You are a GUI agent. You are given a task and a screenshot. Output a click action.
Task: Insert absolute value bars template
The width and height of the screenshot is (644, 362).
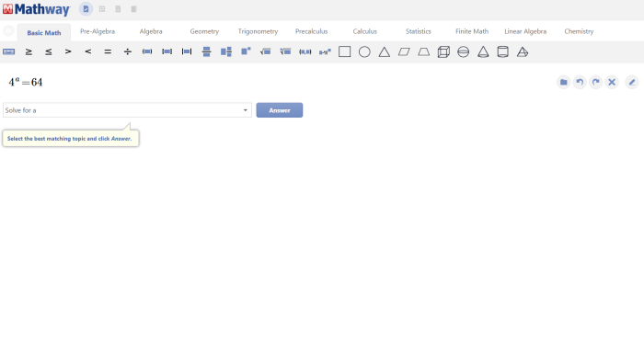pyautogui.click(x=187, y=51)
